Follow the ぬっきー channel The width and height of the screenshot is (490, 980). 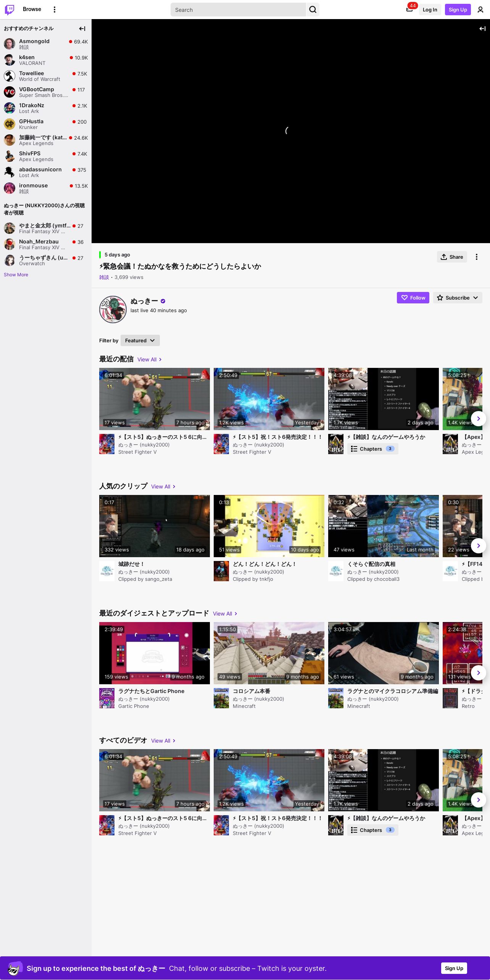[x=413, y=298]
